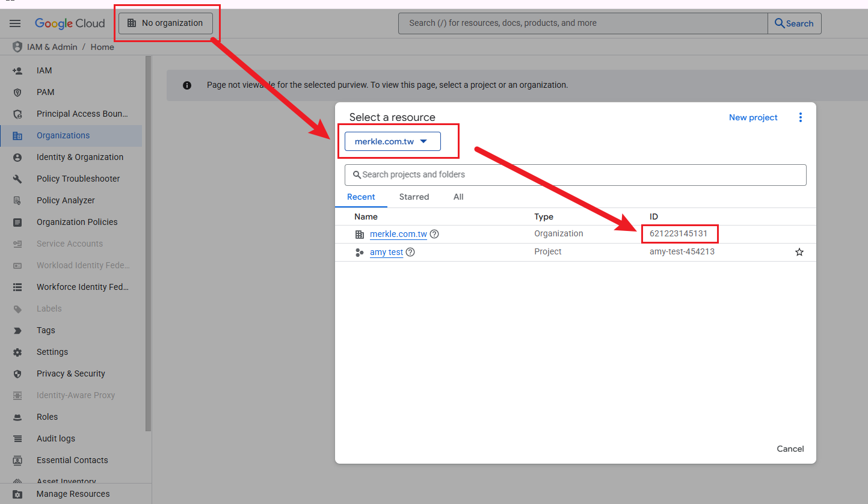Click the Settings gear icon
Screen dimensions: 868x504
[x=17, y=352]
